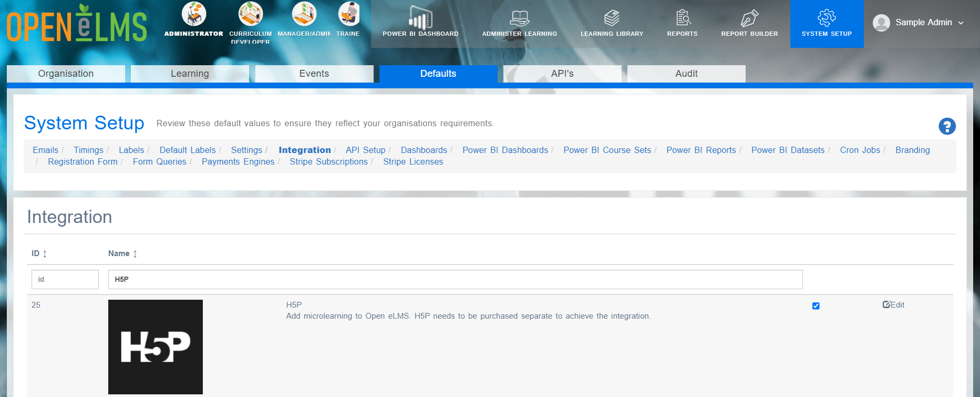Image resolution: width=980 pixels, height=397 pixels.
Task: Open System Setup gear icon
Action: pos(827,18)
